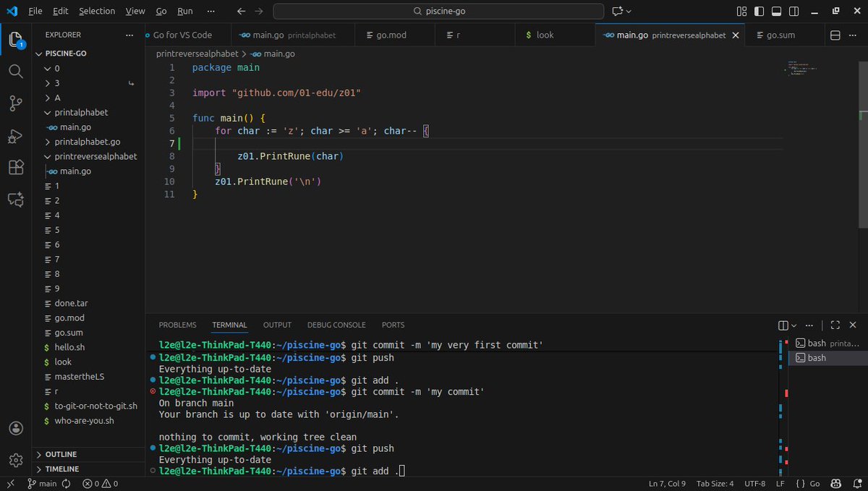Close the main.go printreversealphabet tab
The image size is (868, 491).
[736, 35]
